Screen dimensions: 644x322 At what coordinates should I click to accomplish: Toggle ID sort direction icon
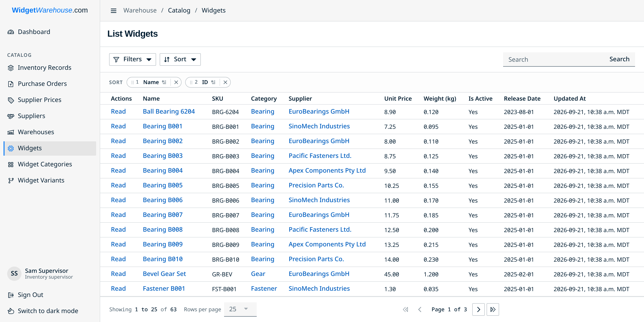(x=213, y=82)
